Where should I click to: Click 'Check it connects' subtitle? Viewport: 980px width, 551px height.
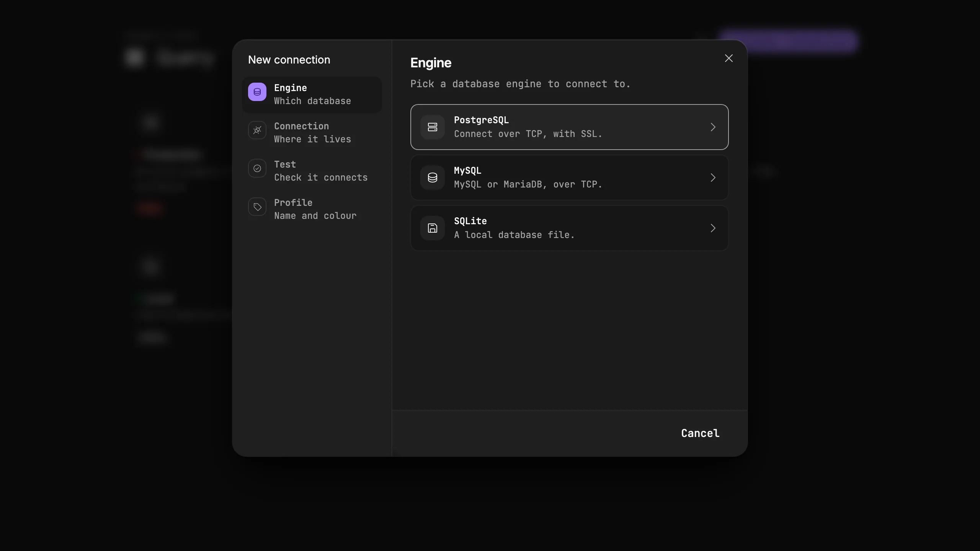coord(321,178)
